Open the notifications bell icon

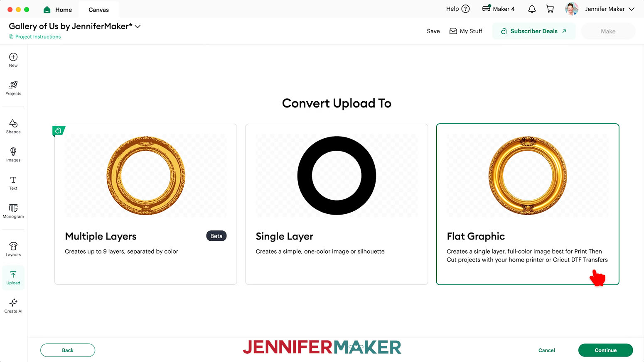(x=532, y=9)
